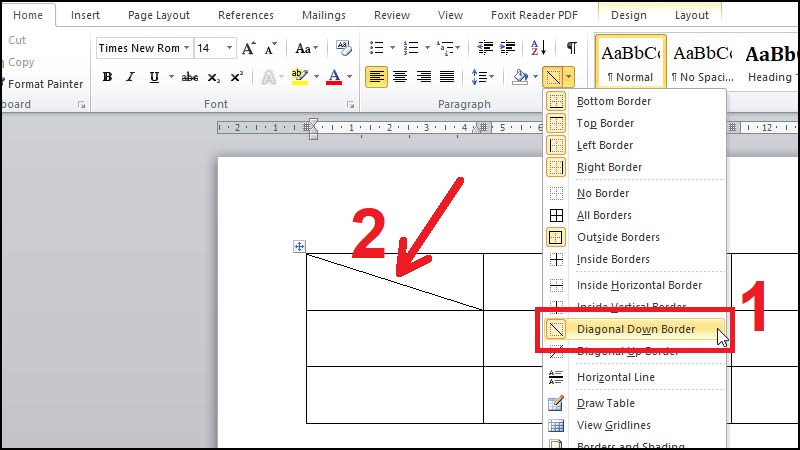Apply the No Spacing style
Image resolution: width=800 pixels, height=450 pixels.
pyautogui.click(x=702, y=62)
